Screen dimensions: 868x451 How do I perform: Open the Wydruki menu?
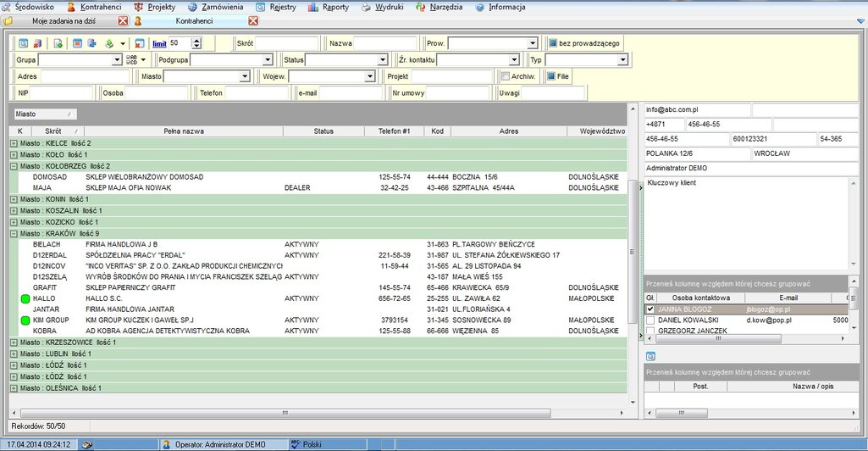pos(390,7)
